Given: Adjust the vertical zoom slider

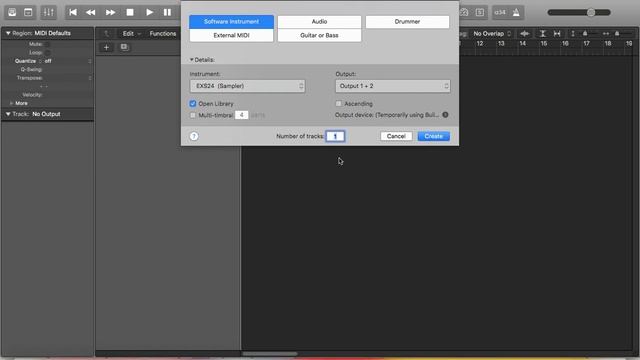Looking at the screenshot, I should point(585,33).
